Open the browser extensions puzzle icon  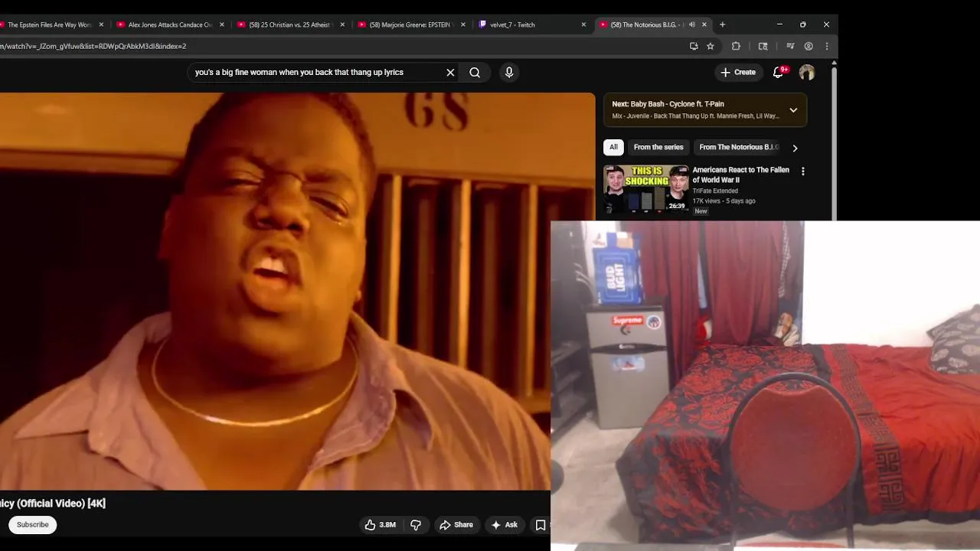click(x=736, y=46)
